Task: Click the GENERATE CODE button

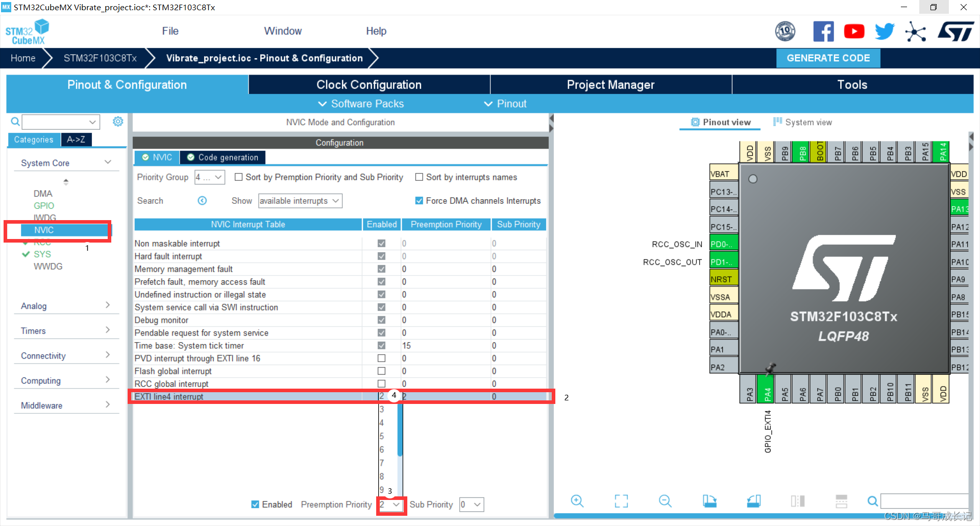Action: point(828,58)
